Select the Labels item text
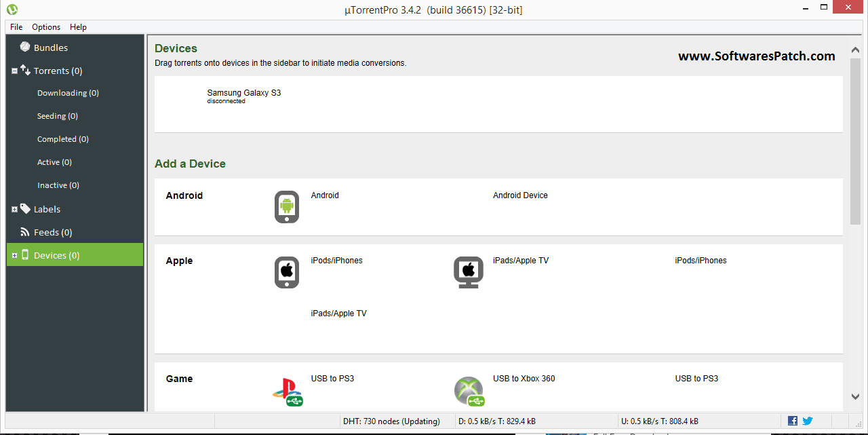This screenshot has height=435, width=868. click(x=47, y=209)
